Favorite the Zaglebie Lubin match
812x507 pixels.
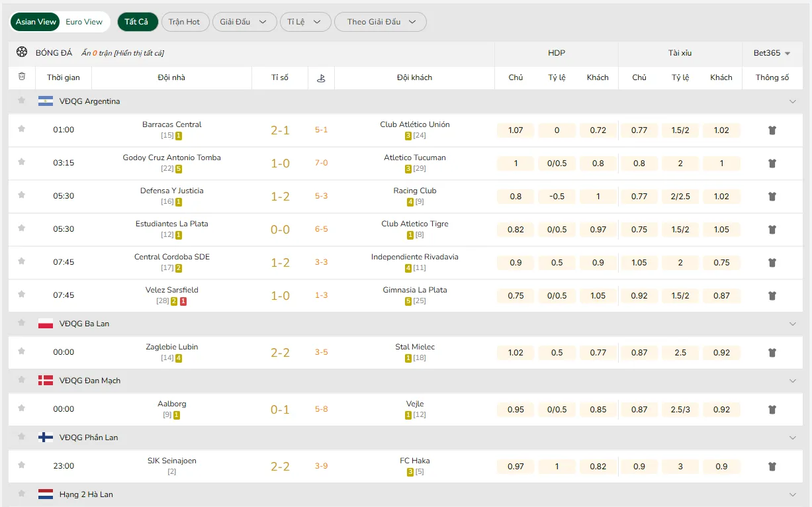pos(21,351)
